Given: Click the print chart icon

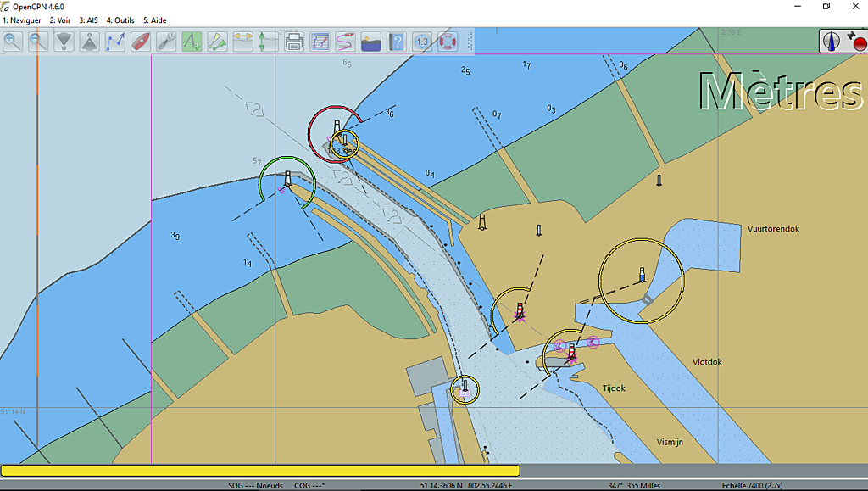Looking at the screenshot, I should 294,42.
